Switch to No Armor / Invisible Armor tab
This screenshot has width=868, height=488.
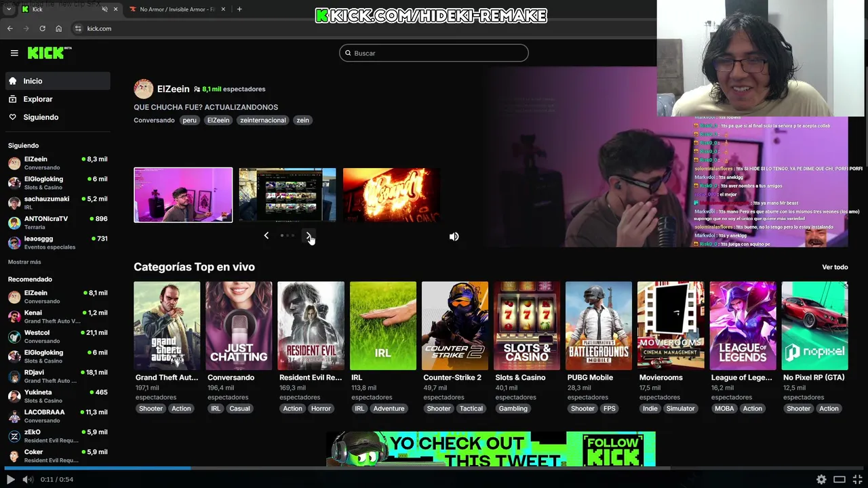(178, 9)
